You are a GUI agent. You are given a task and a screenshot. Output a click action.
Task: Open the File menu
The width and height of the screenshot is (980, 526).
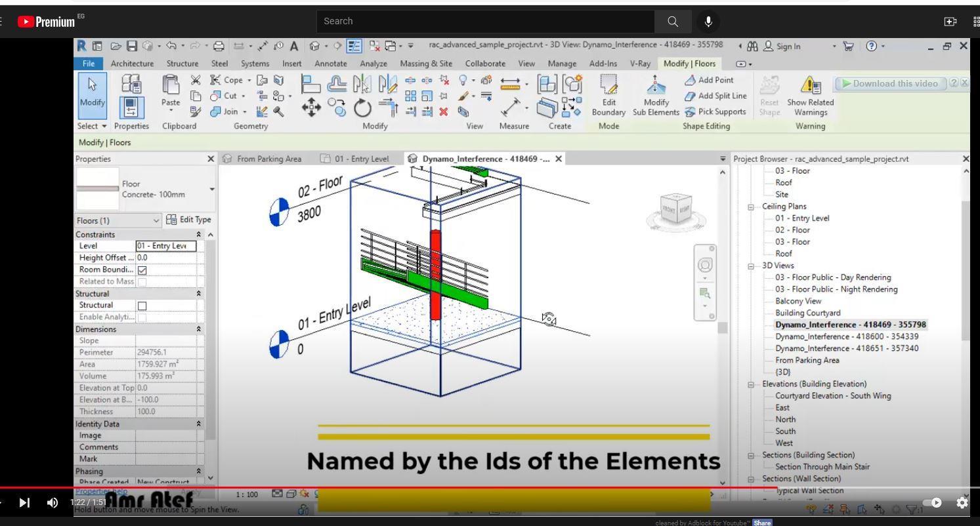(88, 64)
